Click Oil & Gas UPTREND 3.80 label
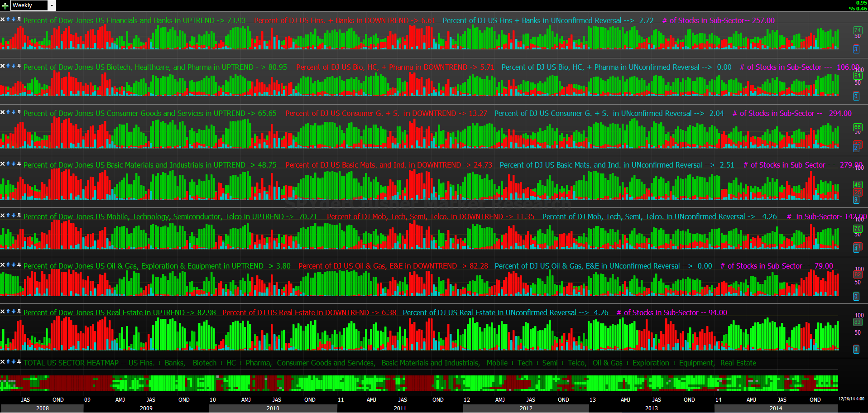Screen dimensions: 868x413 (157, 266)
